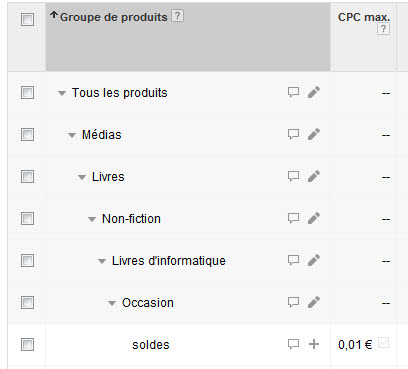
Task: Collapse the Livres node arrow
Action: pyautogui.click(x=82, y=177)
